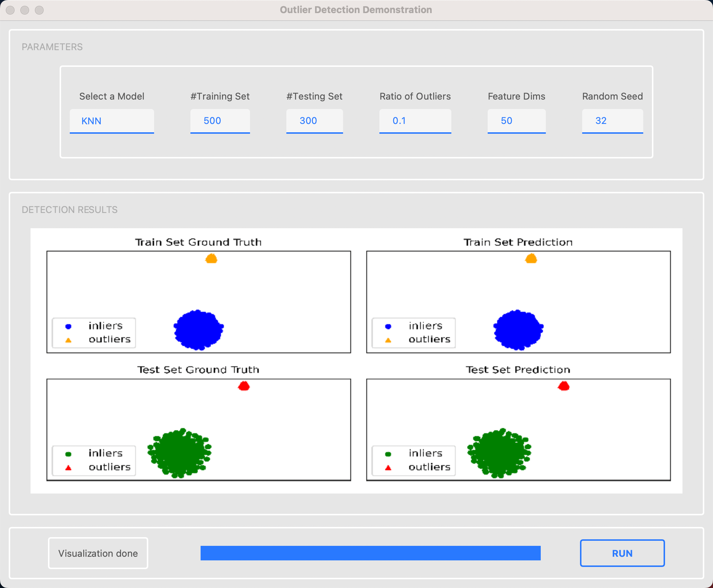The width and height of the screenshot is (713, 588).
Task: Click green inlier cluster in Test Set Prediction
Action: tap(499, 453)
